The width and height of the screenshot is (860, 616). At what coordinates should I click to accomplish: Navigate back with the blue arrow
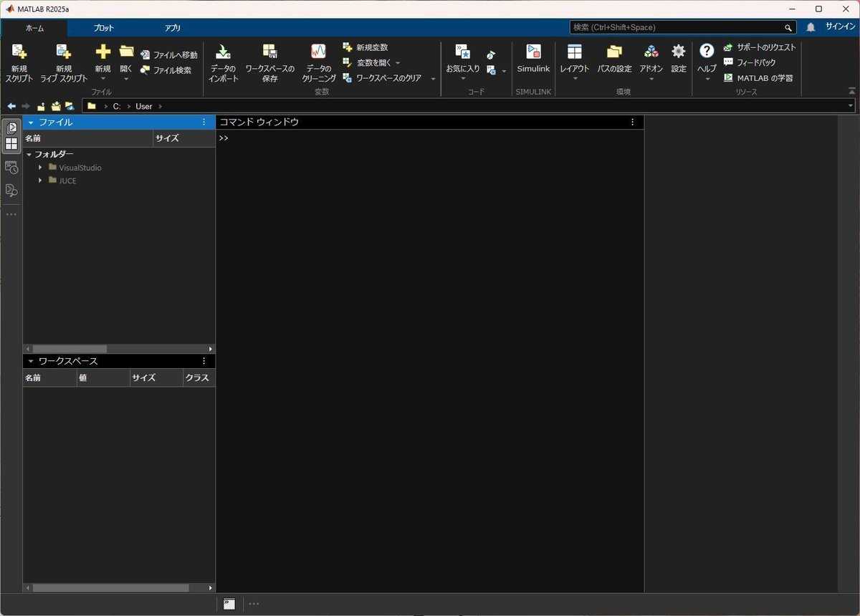tap(11, 106)
